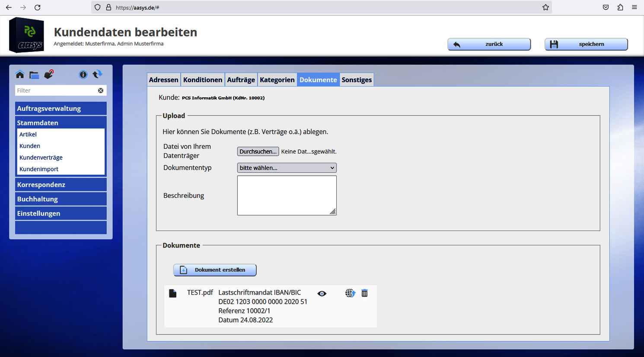Expand Einstellungen menu section
The image size is (644, 357).
click(x=61, y=213)
